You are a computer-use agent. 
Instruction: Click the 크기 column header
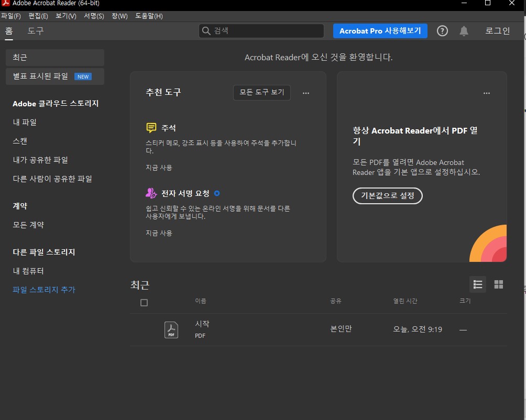tap(465, 301)
